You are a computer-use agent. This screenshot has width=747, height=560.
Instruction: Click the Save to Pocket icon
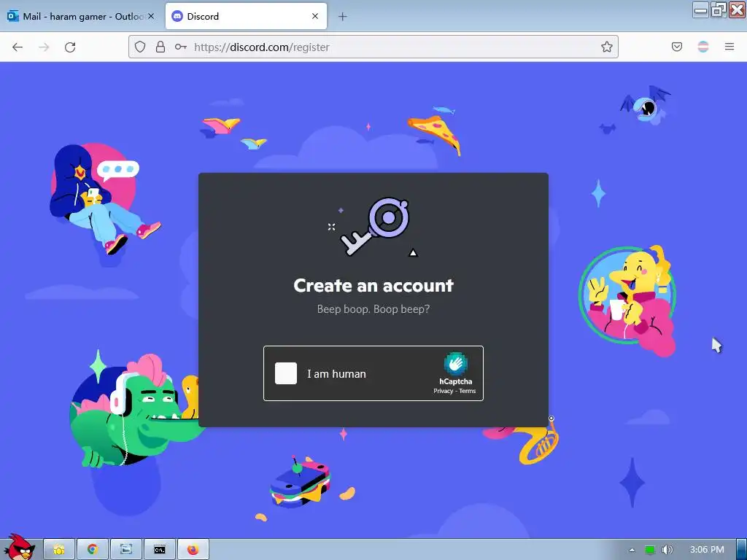click(677, 47)
